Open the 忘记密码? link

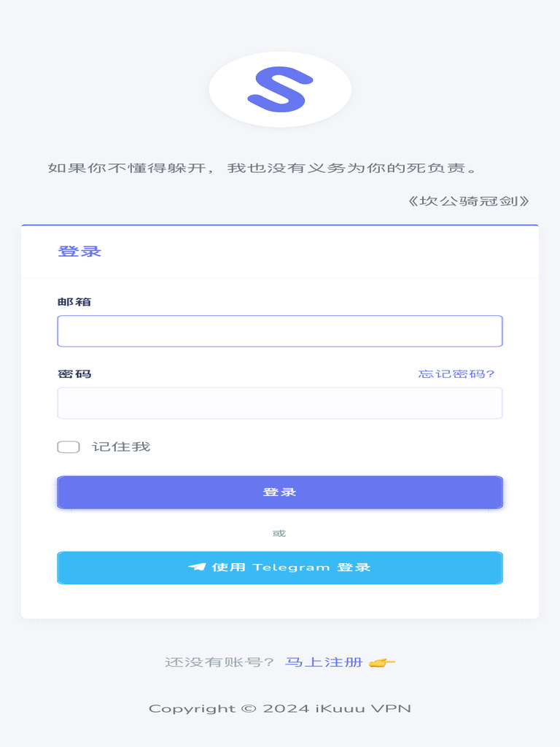[x=456, y=374]
